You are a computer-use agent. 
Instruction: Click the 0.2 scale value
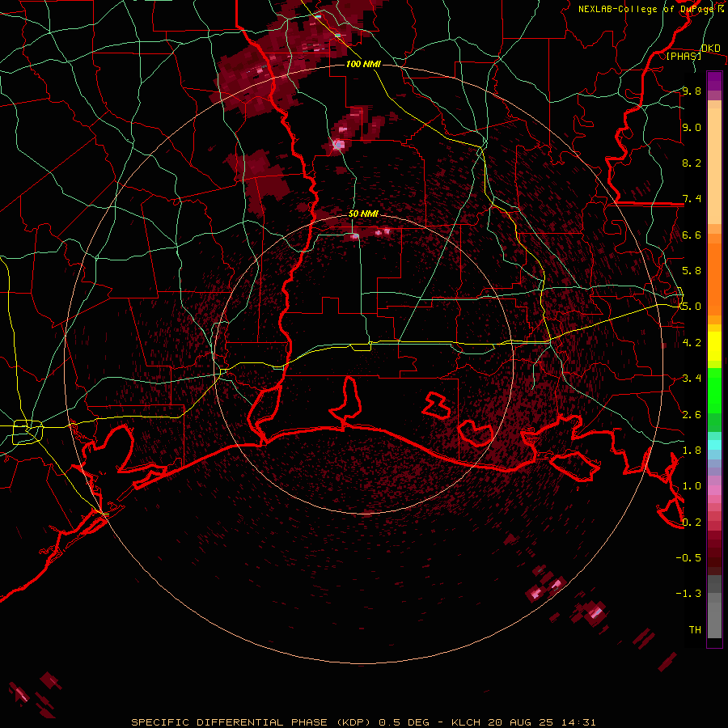point(692,523)
